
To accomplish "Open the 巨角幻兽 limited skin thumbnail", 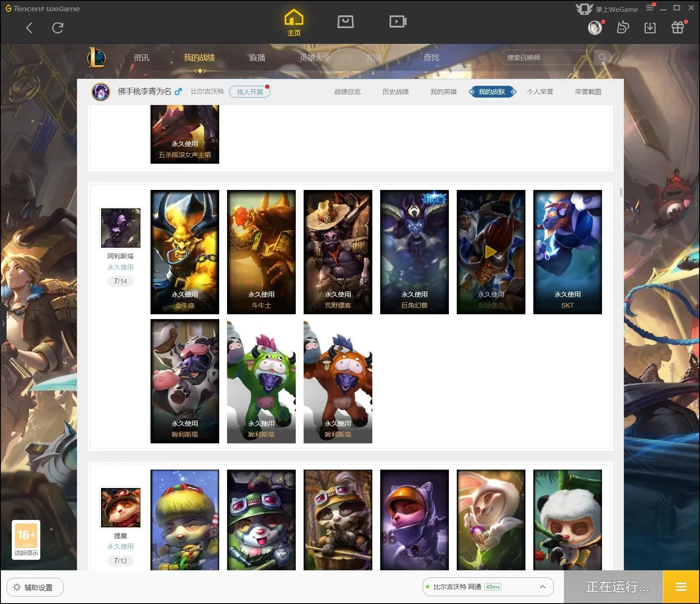I will click(414, 252).
